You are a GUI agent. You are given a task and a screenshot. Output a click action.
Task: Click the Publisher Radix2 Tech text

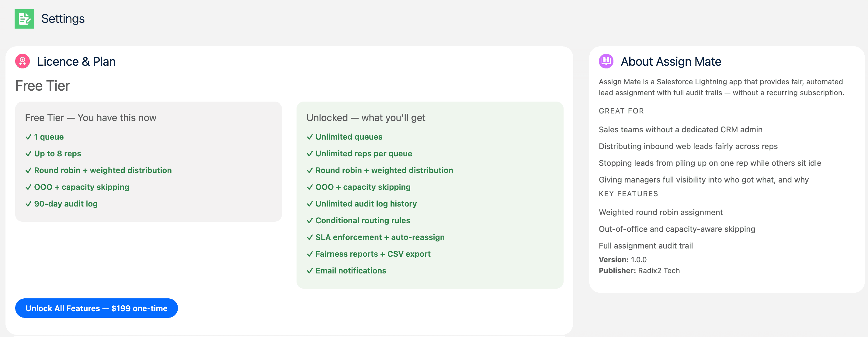(639, 271)
